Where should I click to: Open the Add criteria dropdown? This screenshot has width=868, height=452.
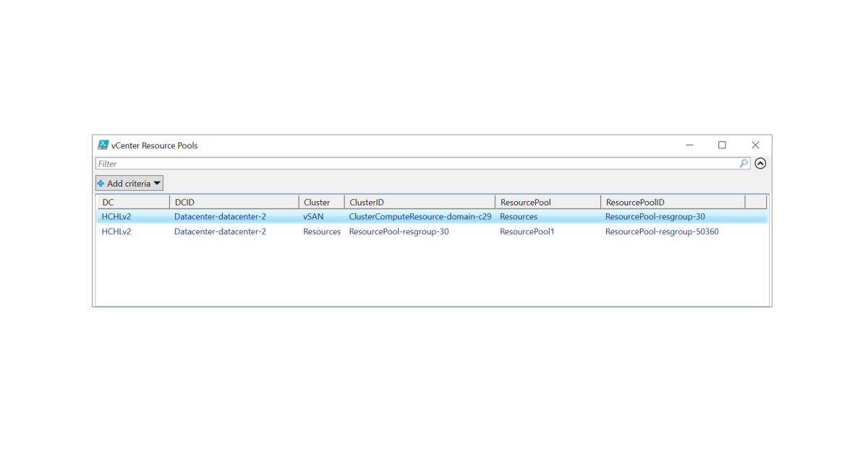tap(129, 184)
